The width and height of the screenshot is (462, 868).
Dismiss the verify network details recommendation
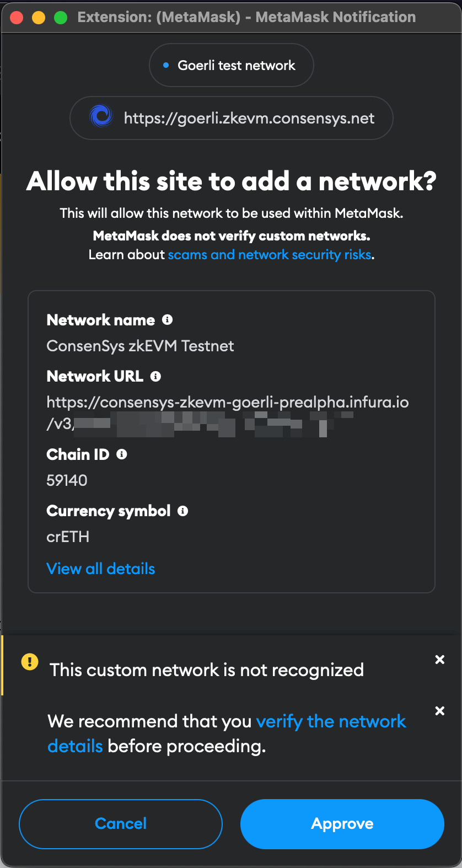pos(439,711)
